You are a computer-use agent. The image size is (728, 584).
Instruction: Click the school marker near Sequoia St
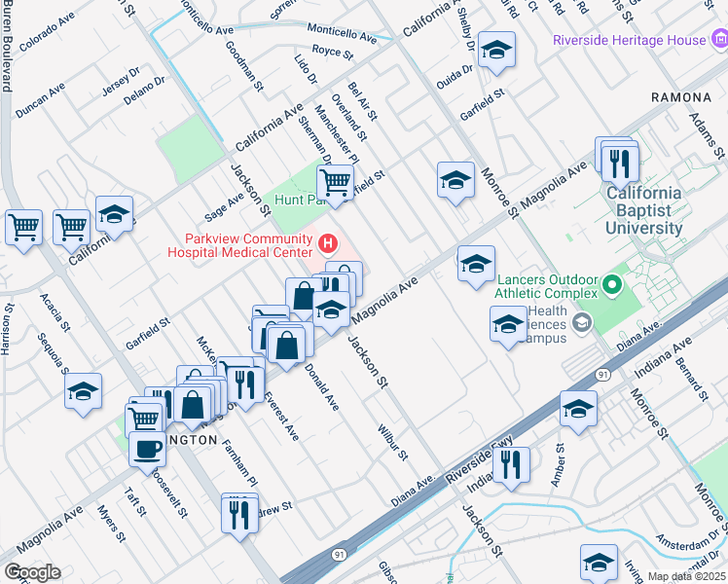[83, 392]
